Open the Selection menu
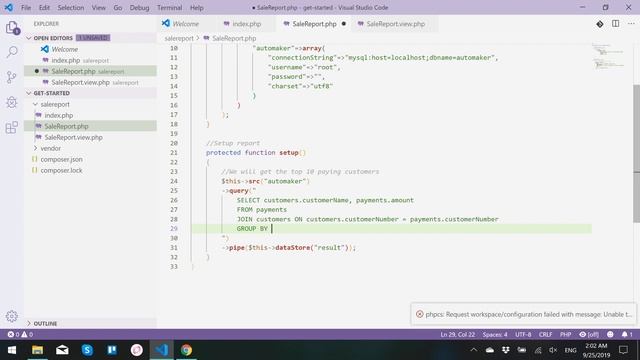Viewport: 640px width, 360px height. (x=71, y=7)
